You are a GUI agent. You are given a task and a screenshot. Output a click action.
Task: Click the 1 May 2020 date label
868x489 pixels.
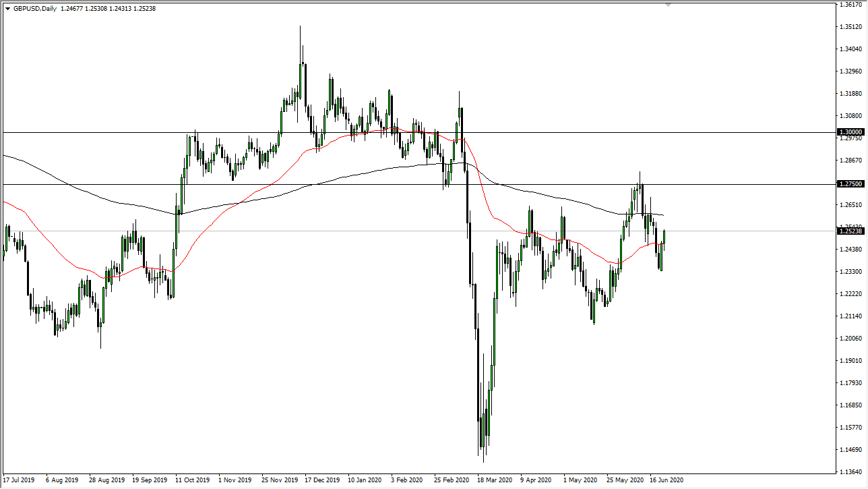(x=580, y=481)
